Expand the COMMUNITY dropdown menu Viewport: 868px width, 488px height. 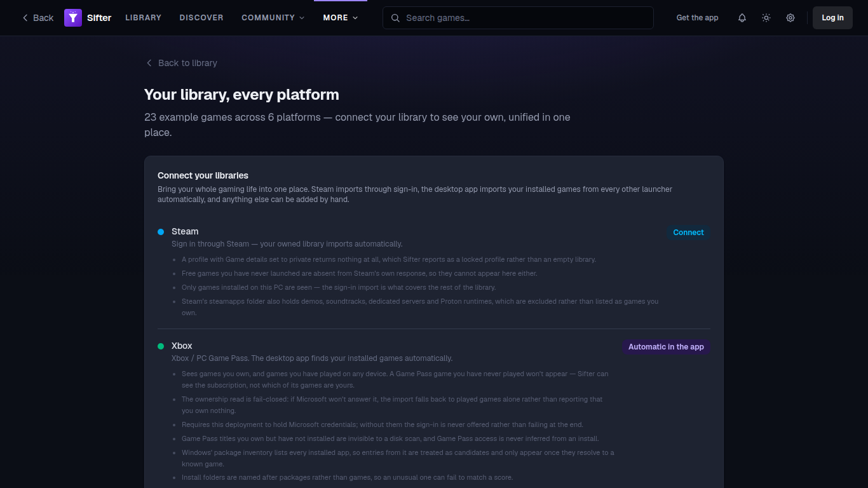click(x=273, y=18)
